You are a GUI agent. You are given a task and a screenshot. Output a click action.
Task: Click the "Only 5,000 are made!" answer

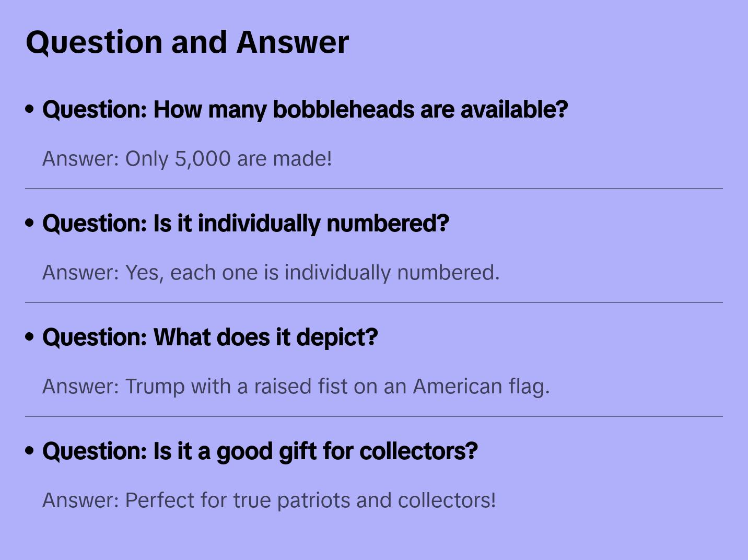coord(187,159)
